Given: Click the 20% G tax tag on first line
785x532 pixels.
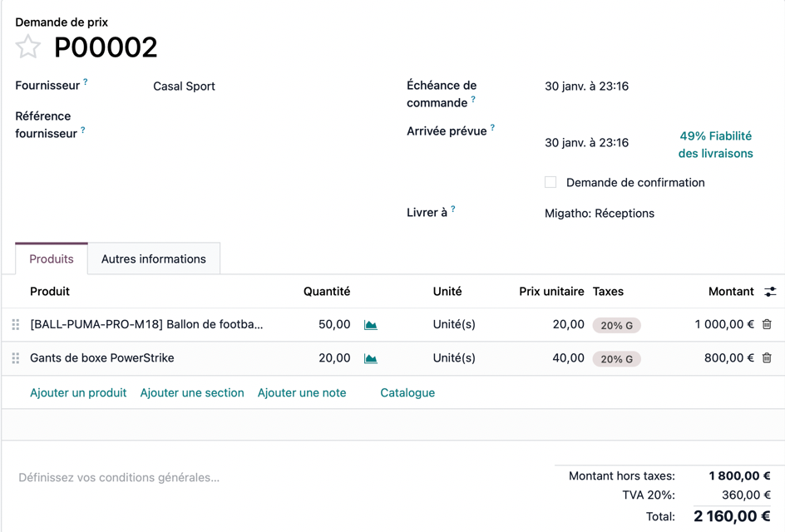Looking at the screenshot, I should (616, 325).
